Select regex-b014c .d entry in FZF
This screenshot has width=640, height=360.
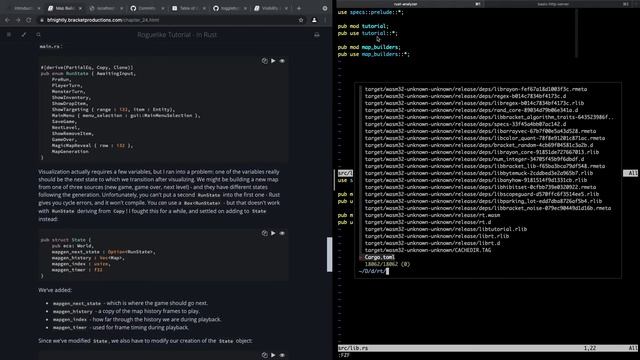(465, 96)
